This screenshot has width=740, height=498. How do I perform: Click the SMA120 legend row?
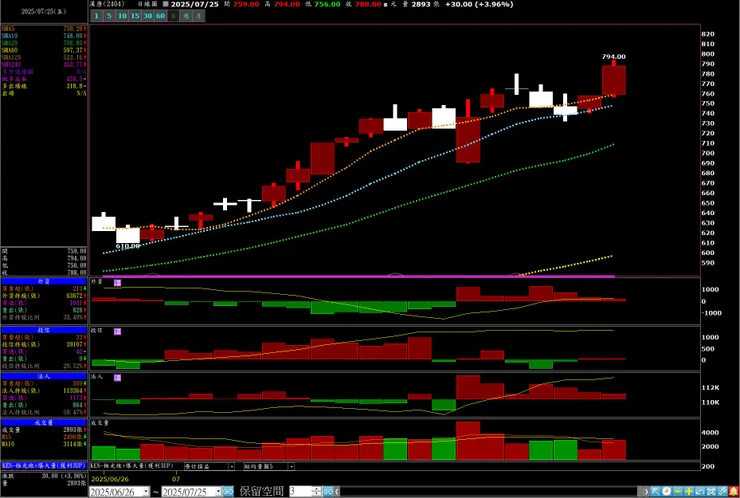(x=43, y=57)
